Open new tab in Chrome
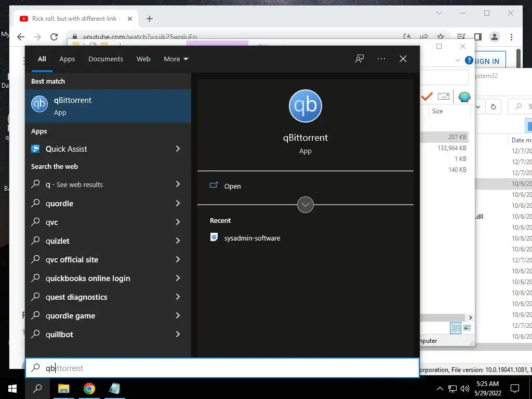 click(x=150, y=19)
